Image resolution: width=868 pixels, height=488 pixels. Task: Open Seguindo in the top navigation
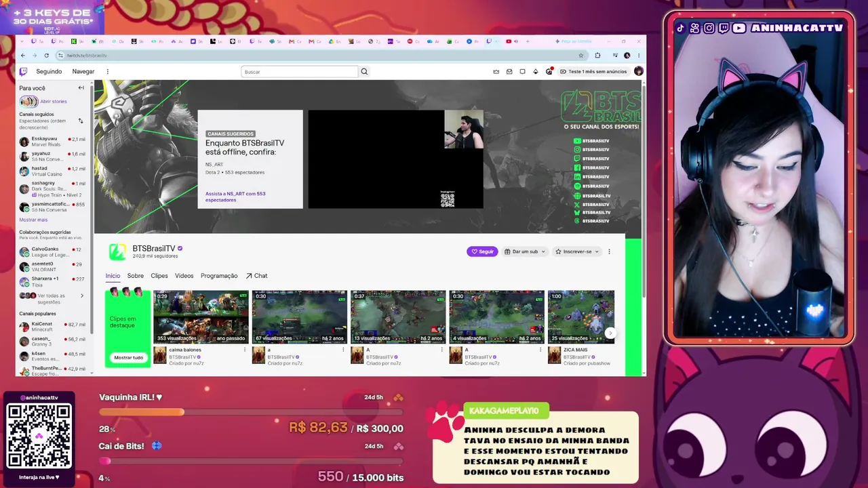click(x=49, y=71)
